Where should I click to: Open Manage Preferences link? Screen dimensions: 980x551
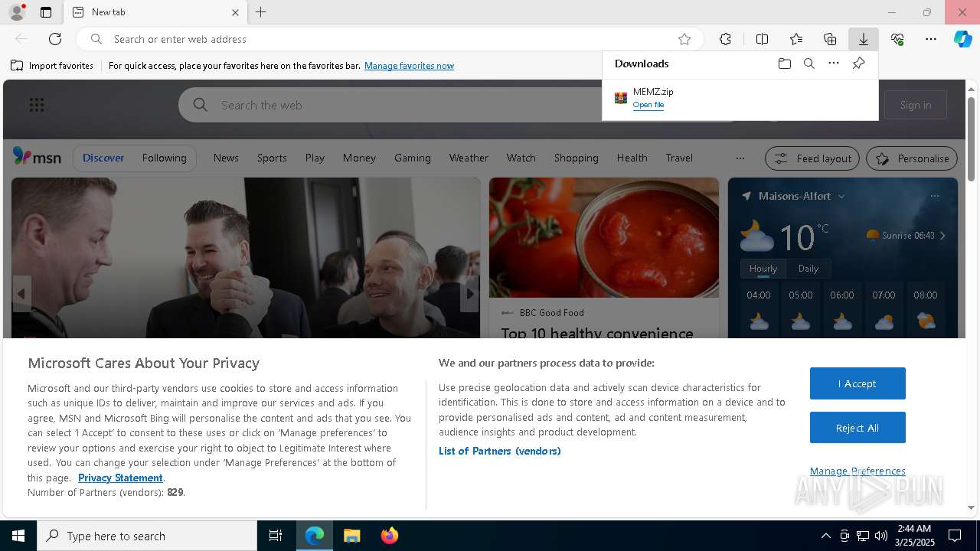coord(857,471)
